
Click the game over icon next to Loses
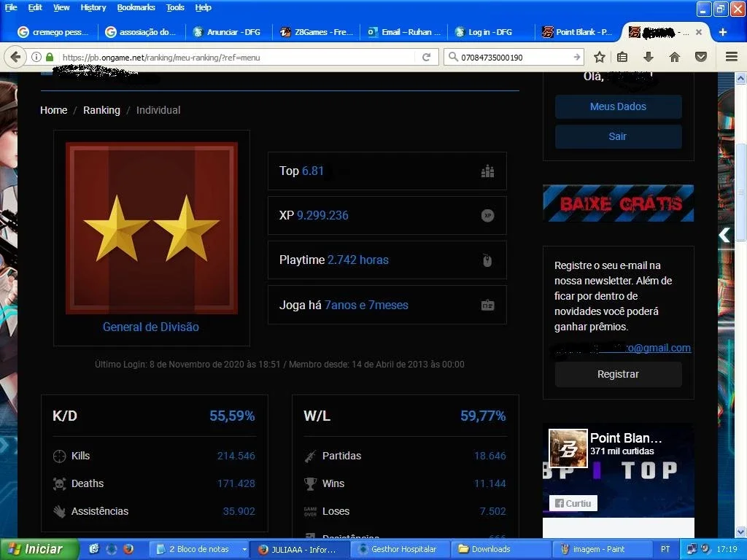tap(310, 511)
